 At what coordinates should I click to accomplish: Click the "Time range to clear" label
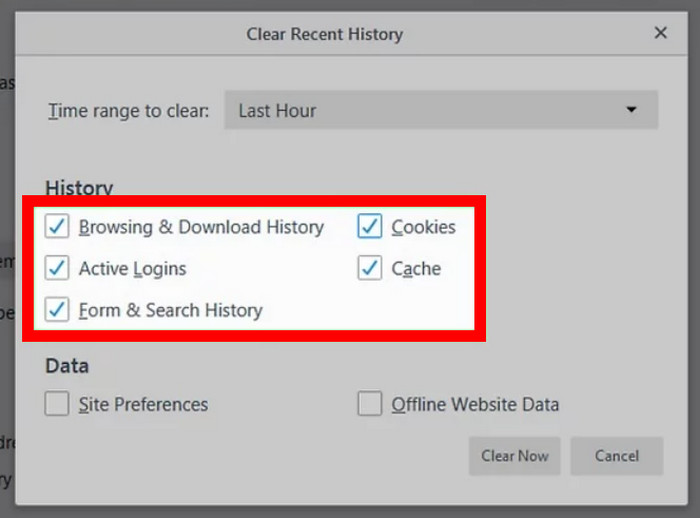[128, 110]
